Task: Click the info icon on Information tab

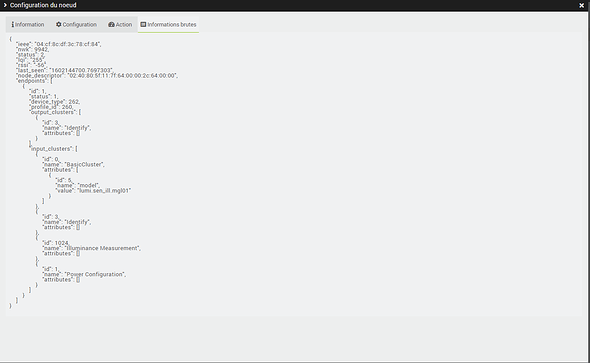Action: coord(12,24)
